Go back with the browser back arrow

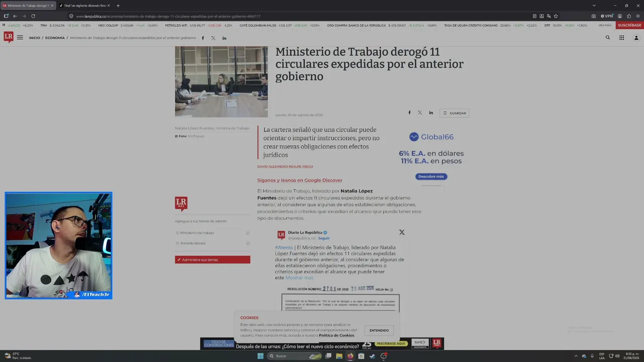(x=15, y=16)
